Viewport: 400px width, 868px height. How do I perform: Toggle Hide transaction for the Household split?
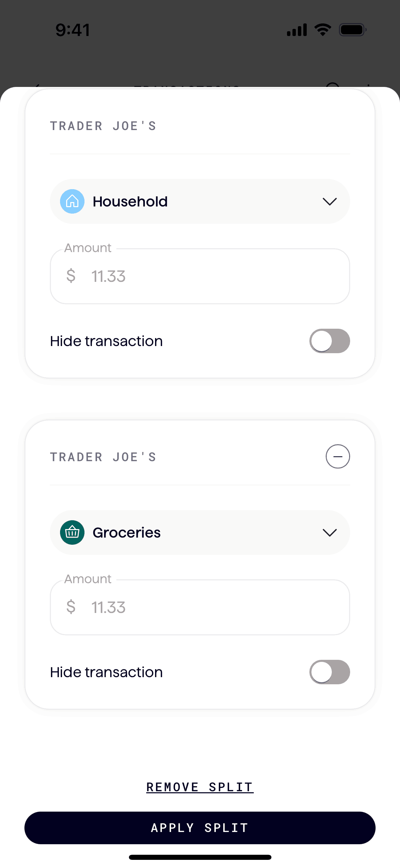tap(329, 341)
